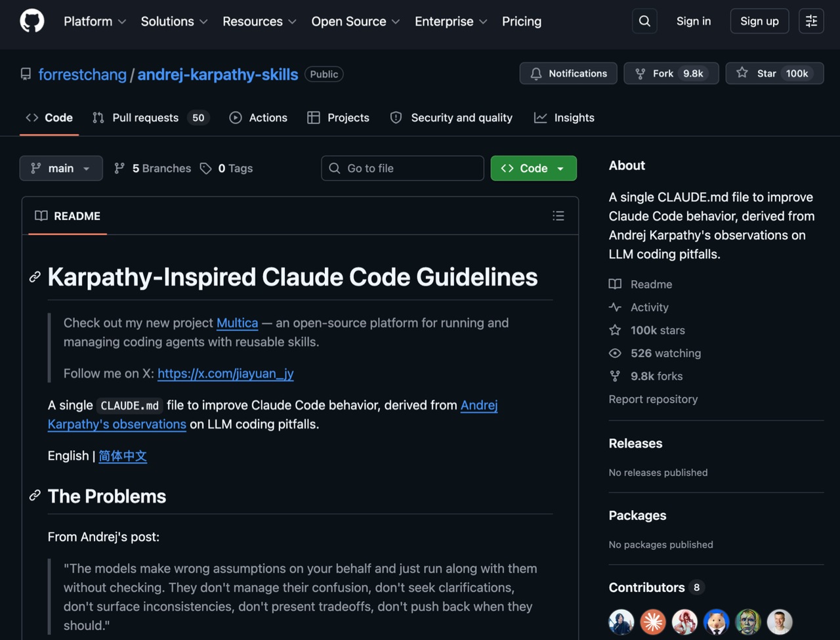
Task: Click the 'No releases published' text
Action: (658, 473)
